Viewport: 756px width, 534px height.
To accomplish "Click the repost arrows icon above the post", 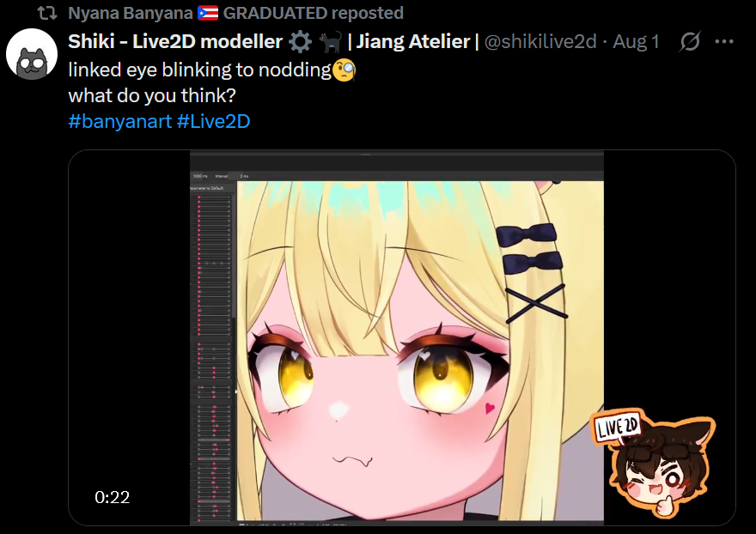I will (47, 13).
